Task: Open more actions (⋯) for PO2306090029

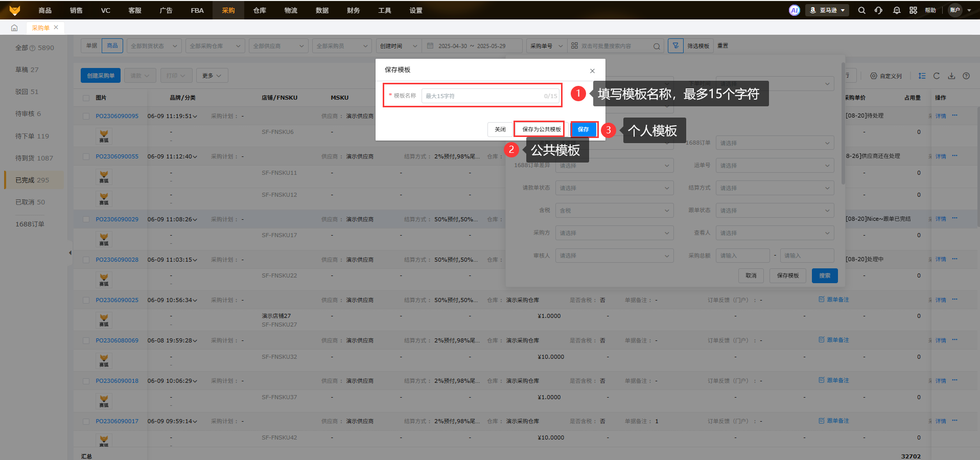Action: coord(955,218)
